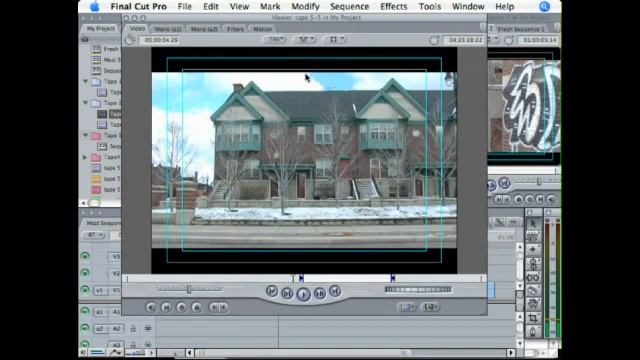640x360 pixels.
Task: Open RT pop-up menu in Timeline
Action: pos(94,235)
